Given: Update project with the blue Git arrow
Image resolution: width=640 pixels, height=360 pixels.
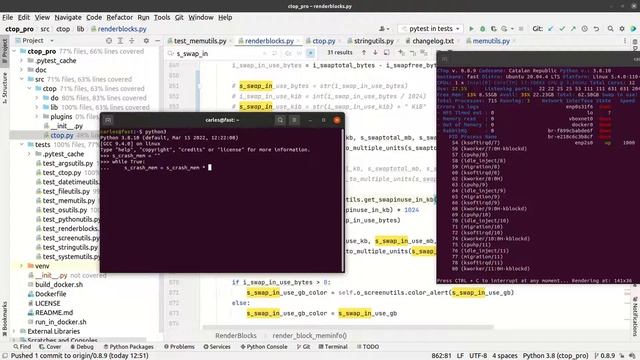Looking at the screenshot, I should click(551, 29).
